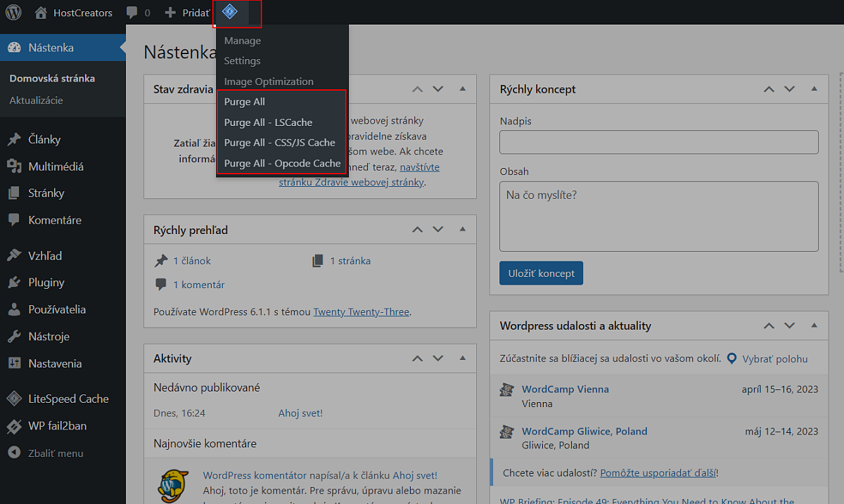Click the Multimédiá media icon

pyautogui.click(x=14, y=167)
